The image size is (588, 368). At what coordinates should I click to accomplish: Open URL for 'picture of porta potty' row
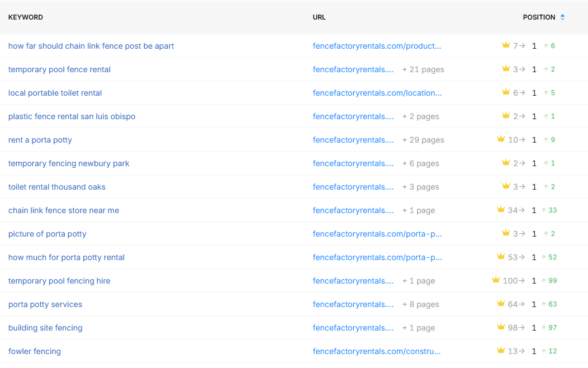coord(377,234)
